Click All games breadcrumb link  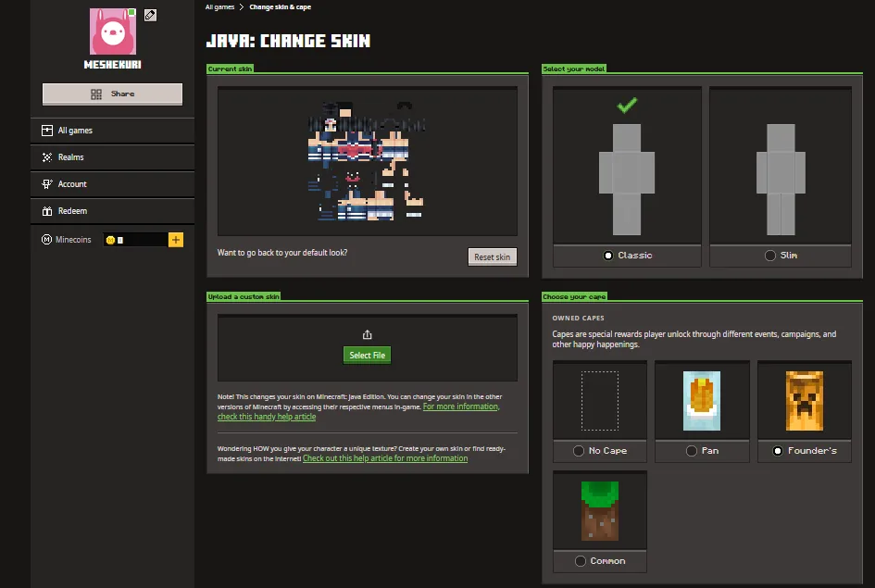(219, 7)
